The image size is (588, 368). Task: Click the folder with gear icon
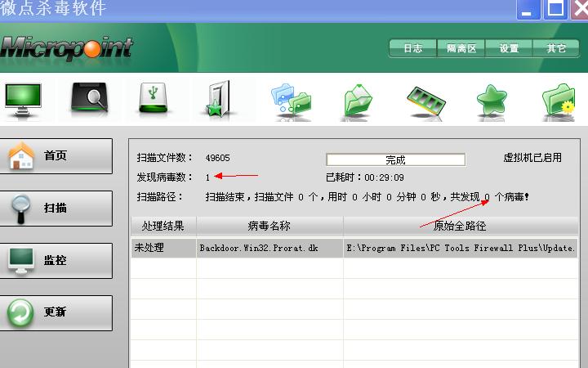point(559,101)
